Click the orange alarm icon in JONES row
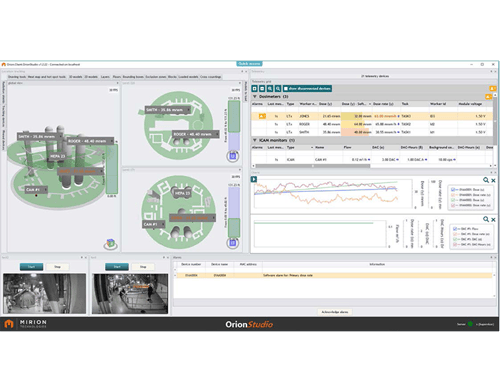The width and height of the screenshot is (500, 392). pyautogui.click(x=262, y=116)
